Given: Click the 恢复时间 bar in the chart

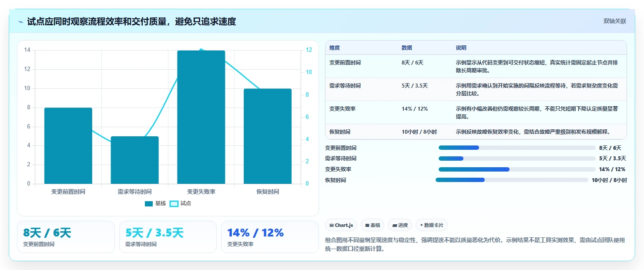Looking at the screenshot, I should [268, 136].
